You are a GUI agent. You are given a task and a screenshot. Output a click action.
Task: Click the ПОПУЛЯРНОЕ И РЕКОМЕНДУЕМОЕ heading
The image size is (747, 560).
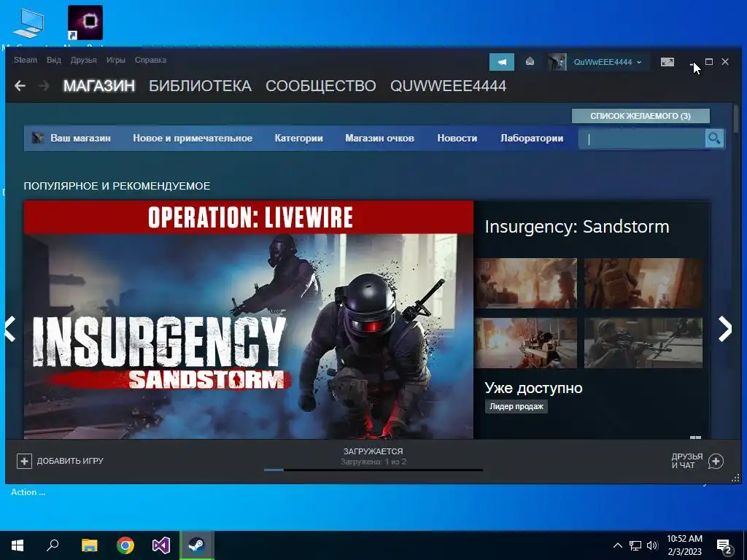click(x=117, y=186)
